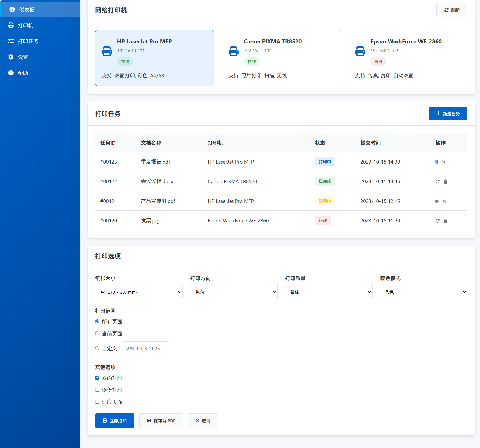Click the printer icon on Epson WorkForce card
Screen dimensions: 480x448
(360, 51)
